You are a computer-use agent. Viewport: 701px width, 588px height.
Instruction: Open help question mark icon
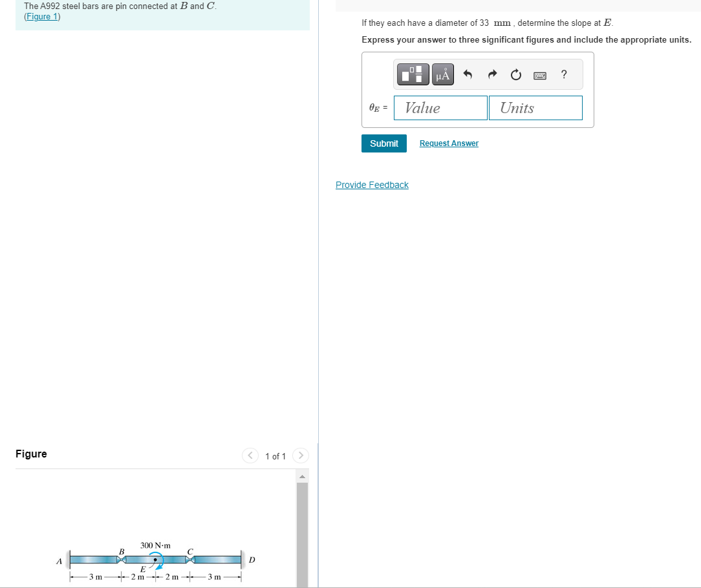(x=564, y=74)
